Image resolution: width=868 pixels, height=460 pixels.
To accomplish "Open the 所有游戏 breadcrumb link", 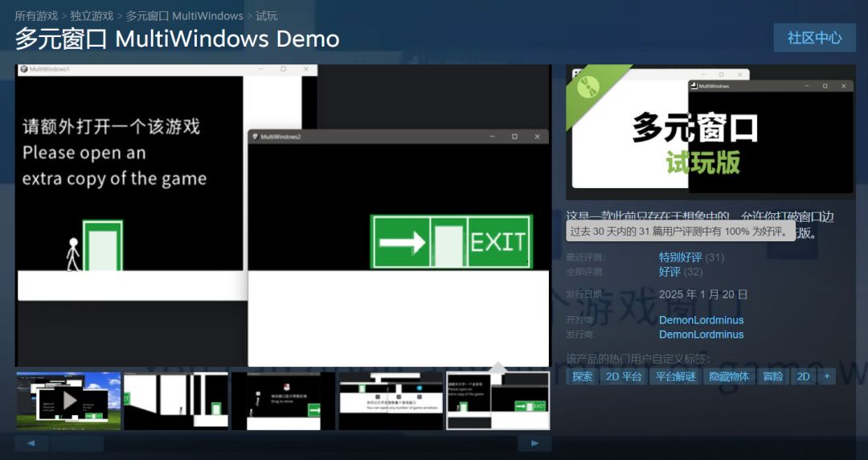I will click(36, 15).
